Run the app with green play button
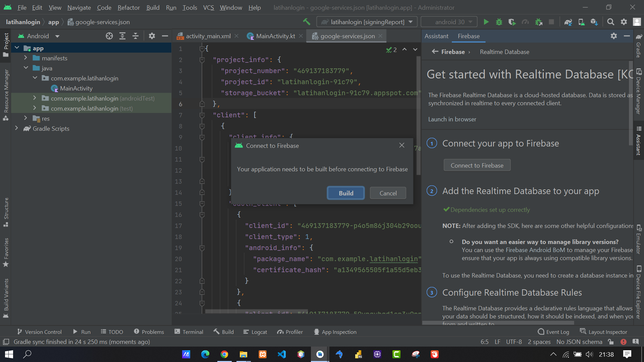 coord(486,22)
